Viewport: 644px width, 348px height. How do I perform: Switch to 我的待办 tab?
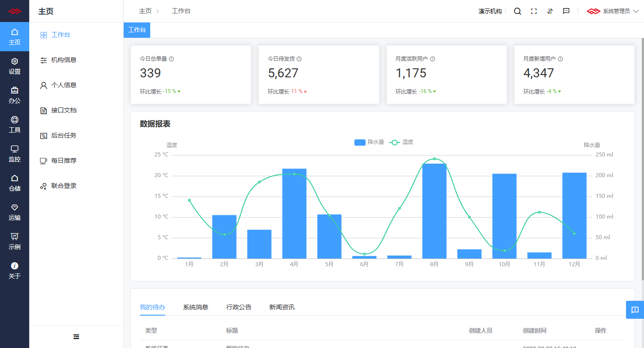point(152,308)
